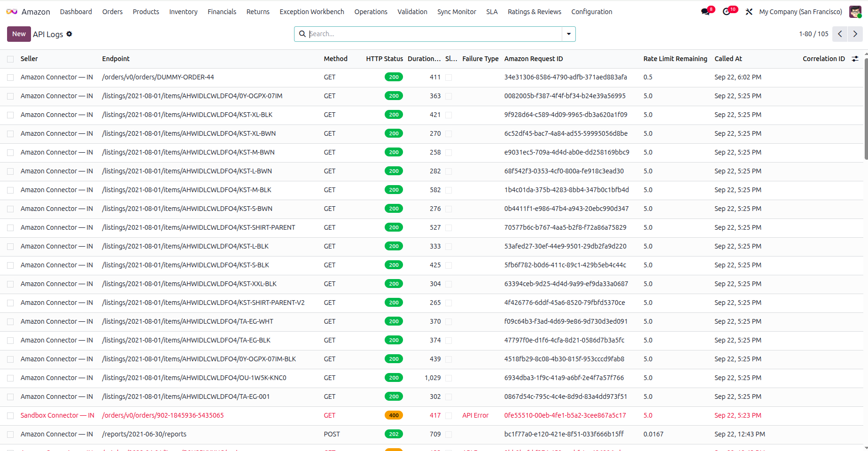Click the Slow checkbox on DUMMY-ORDER-44 row
Viewport: 868px width, 451px height.
[x=449, y=78]
